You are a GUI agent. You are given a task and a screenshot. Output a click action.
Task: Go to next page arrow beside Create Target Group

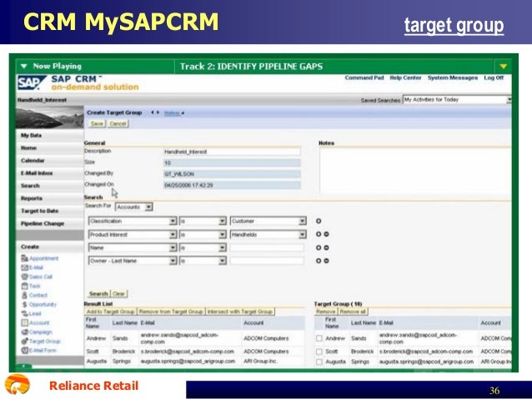pyautogui.click(x=158, y=112)
